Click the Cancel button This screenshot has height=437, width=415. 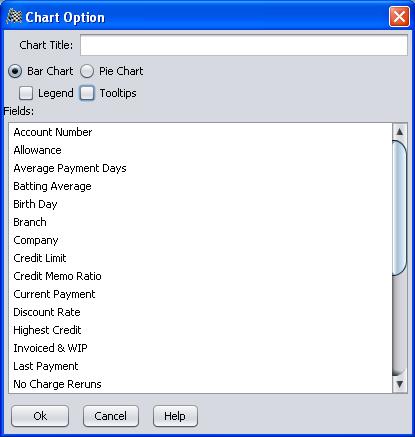tap(111, 416)
